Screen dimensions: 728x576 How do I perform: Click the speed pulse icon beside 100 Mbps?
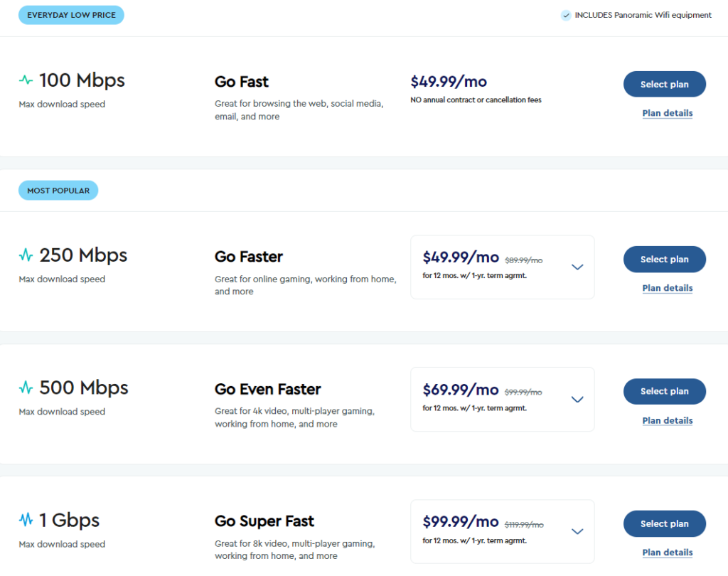26,80
